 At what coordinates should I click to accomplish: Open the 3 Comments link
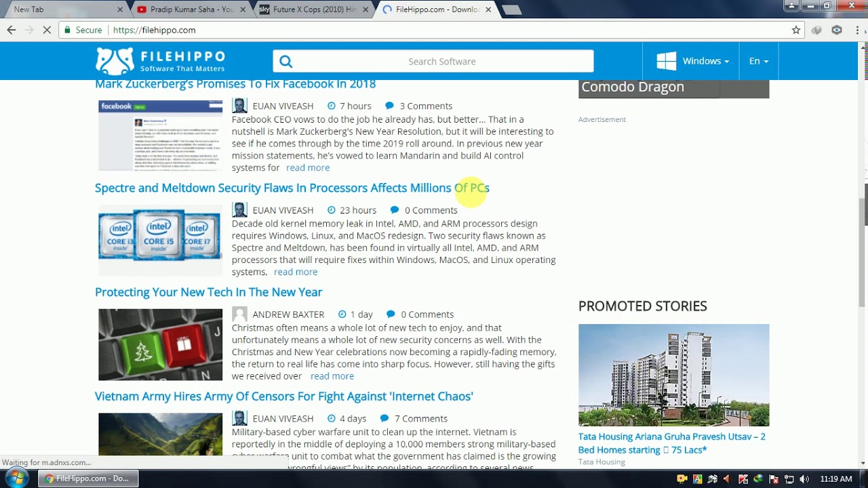[x=426, y=106]
